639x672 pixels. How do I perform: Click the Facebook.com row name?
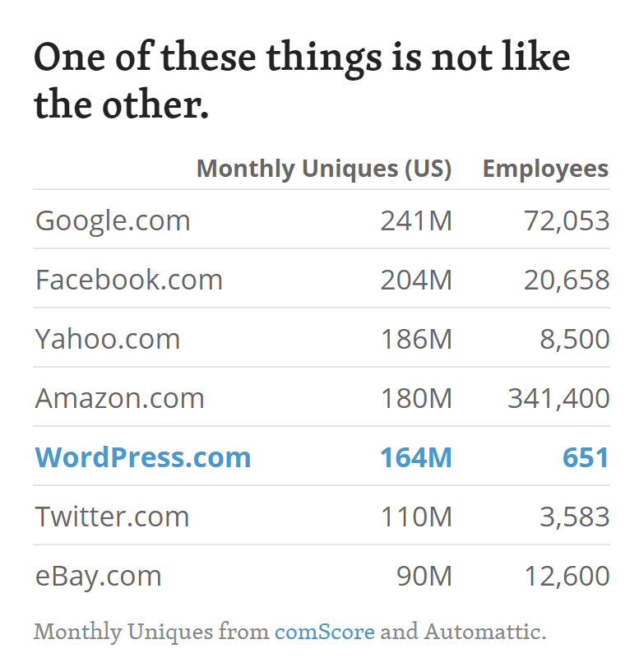(x=129, y=280)
